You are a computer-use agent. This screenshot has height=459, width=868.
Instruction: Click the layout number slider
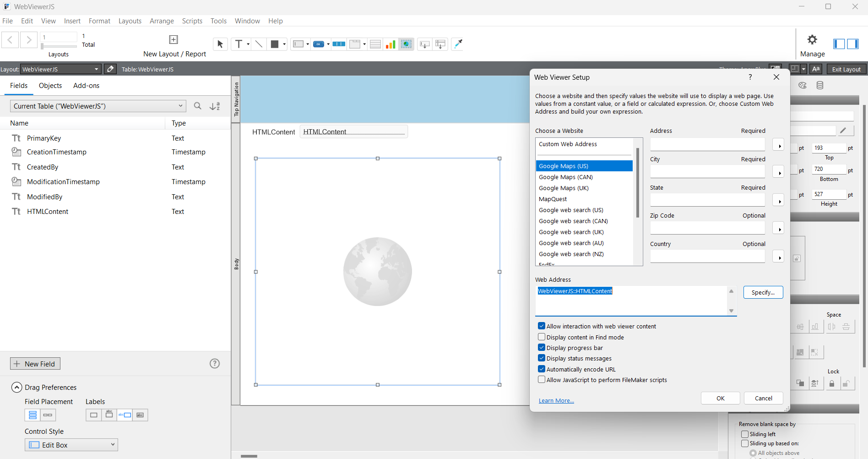59,46
